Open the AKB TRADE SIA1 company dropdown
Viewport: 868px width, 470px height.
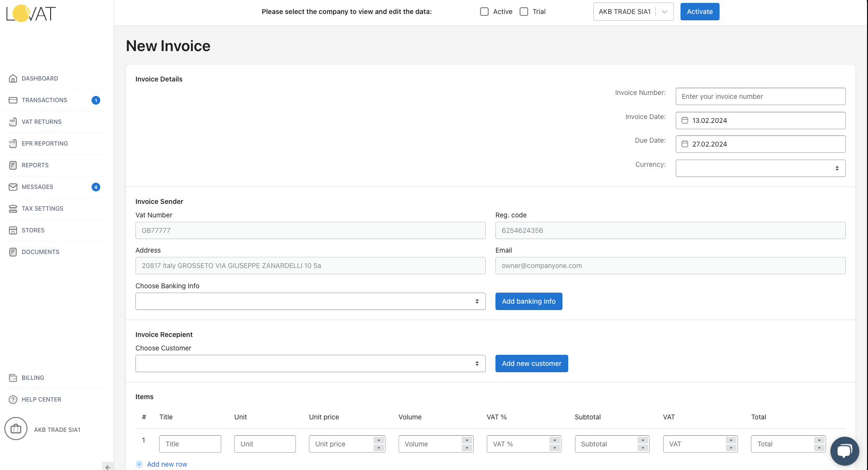click(x=633, y=12)
